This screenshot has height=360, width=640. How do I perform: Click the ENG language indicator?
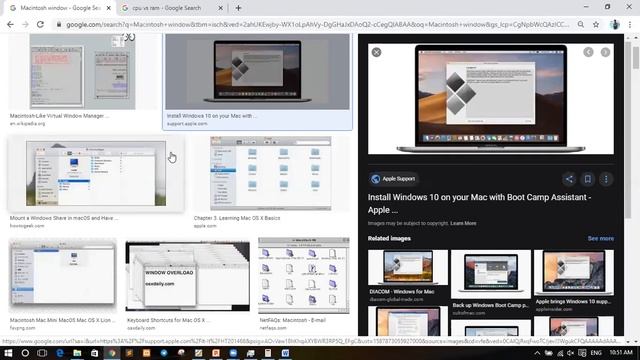click(x=596, y=353)
